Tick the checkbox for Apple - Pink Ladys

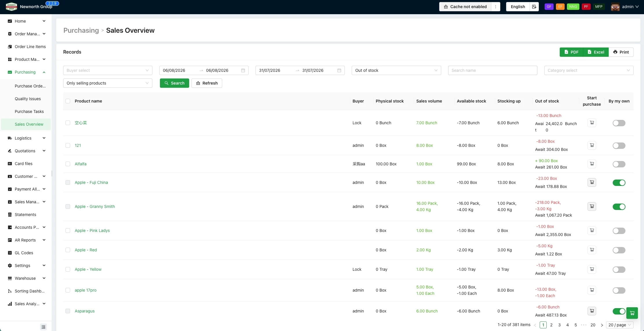68,231
